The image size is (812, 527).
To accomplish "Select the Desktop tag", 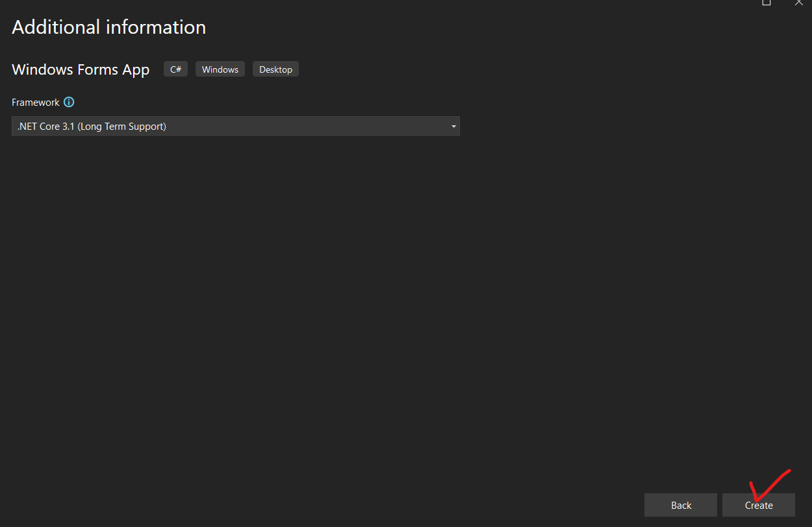I will pos(275,69).
